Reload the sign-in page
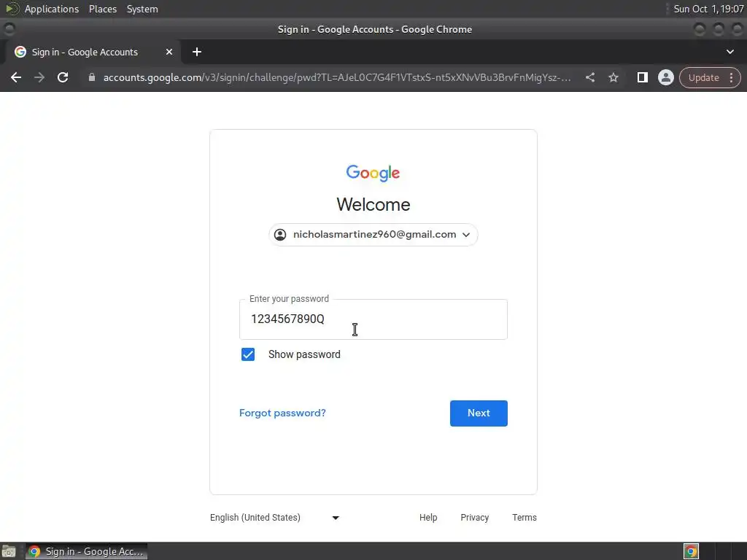The image size is (747, 560). point(63,77)
